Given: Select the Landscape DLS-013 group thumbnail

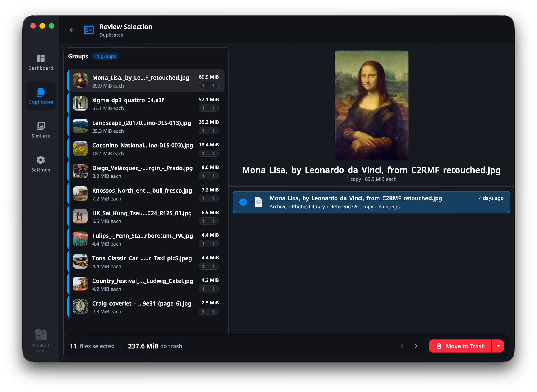Looking at the screenshot, I should (x=80, y=126).
